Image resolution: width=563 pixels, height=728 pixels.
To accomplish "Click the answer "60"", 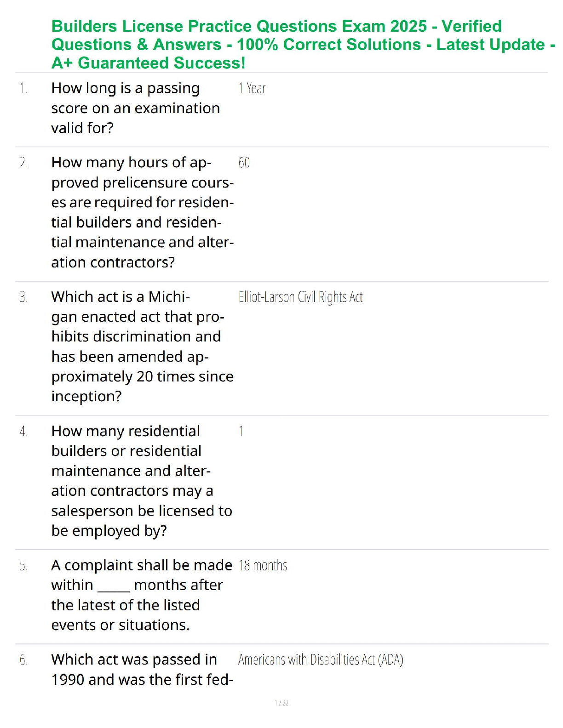I will tap(244, 163).
